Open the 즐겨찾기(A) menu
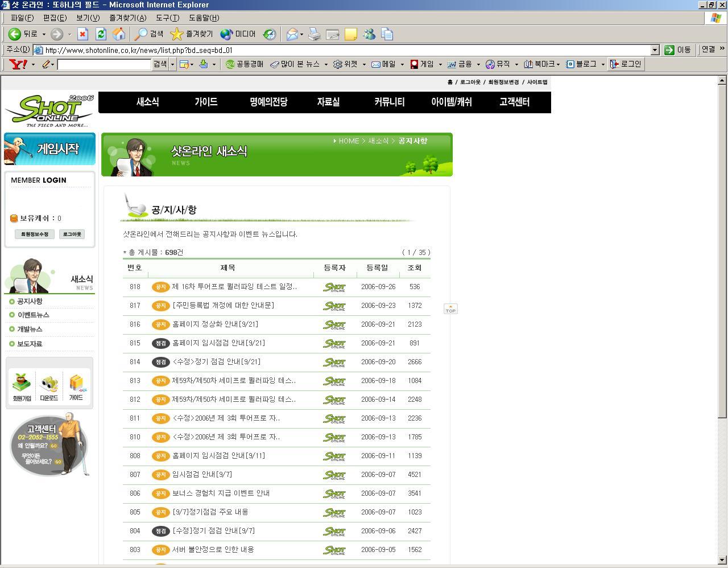The width and height of the screenshot is (728, 568). pos(127,18)
